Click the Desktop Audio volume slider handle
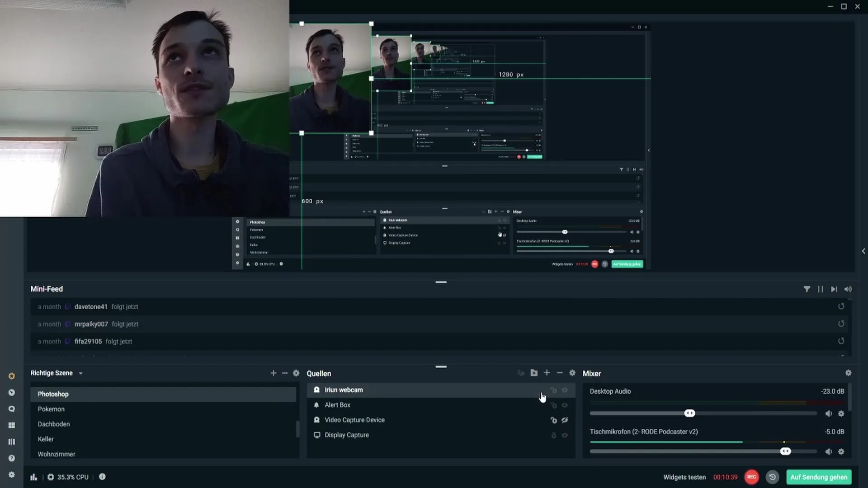Viewport: 868px width, 488px height. pos(689,413)
